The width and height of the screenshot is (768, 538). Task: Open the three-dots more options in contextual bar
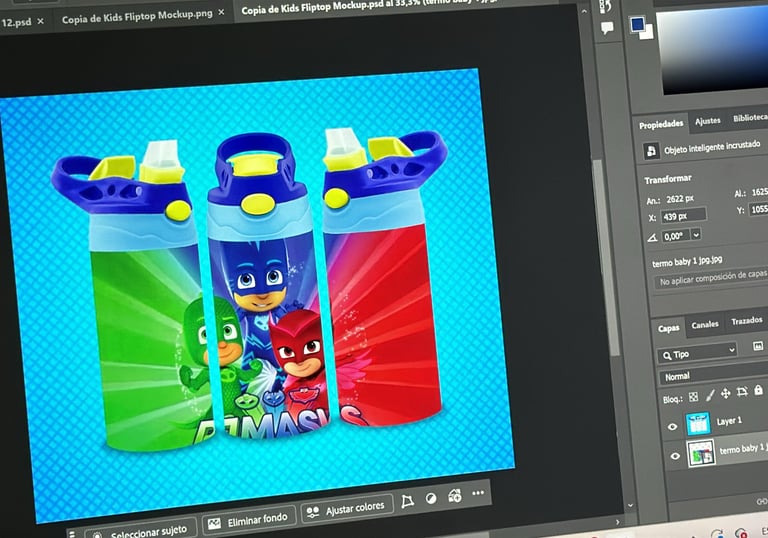pyautogui.click(x=478, y=493)
